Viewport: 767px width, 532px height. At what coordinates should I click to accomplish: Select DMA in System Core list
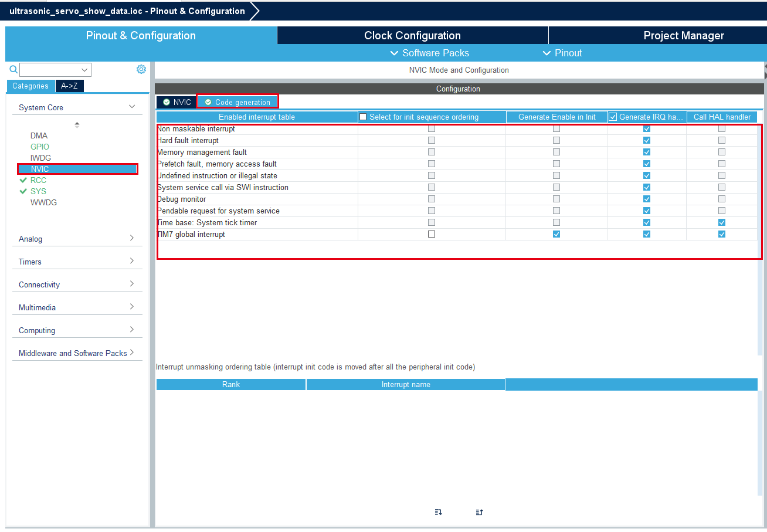tap(39, 135)
